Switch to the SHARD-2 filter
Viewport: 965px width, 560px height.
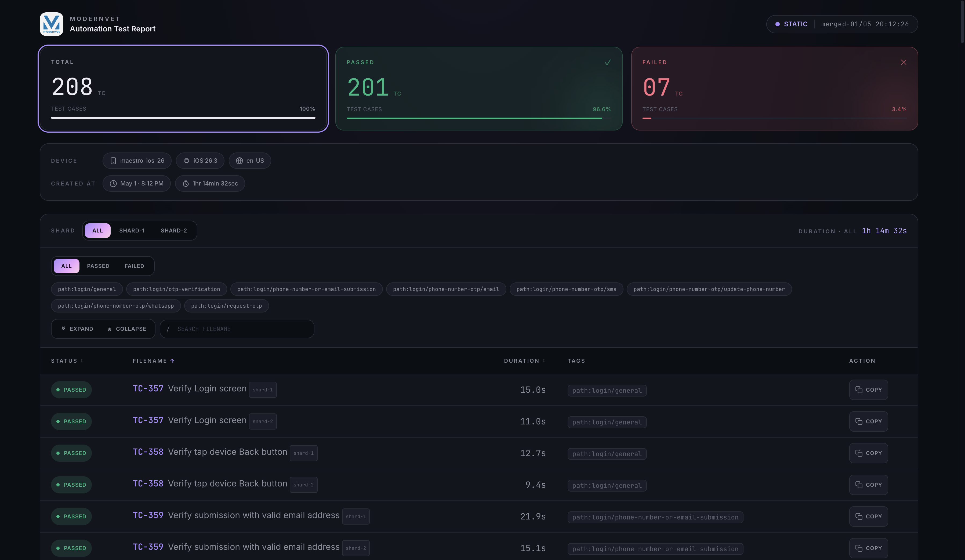tap(174, 230)
